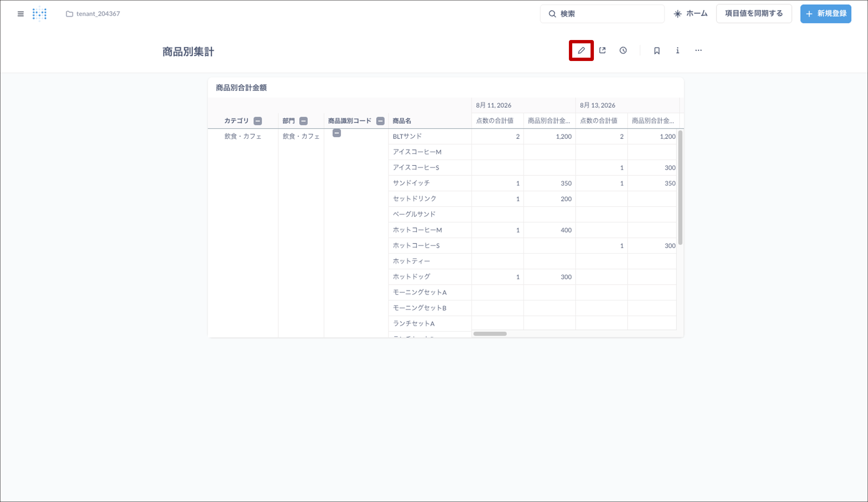Show dashboard info via the i icon
Image resolution: width=868 pixels, height=502 pixels.
tap(677, 50)
